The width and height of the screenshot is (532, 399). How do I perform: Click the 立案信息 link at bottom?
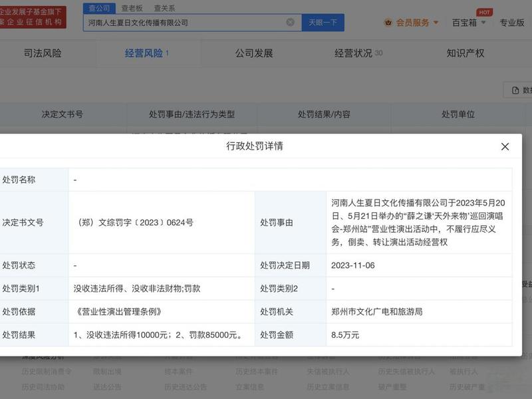coord(250,387)
